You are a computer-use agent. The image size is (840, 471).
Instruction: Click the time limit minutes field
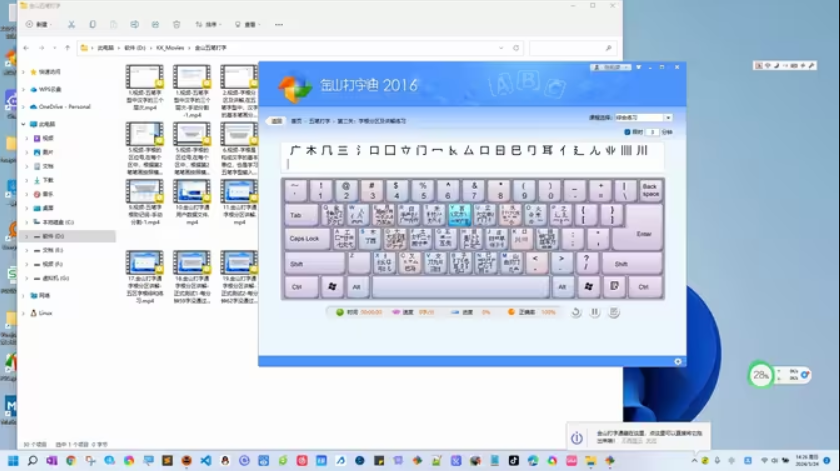click(652, 132)
